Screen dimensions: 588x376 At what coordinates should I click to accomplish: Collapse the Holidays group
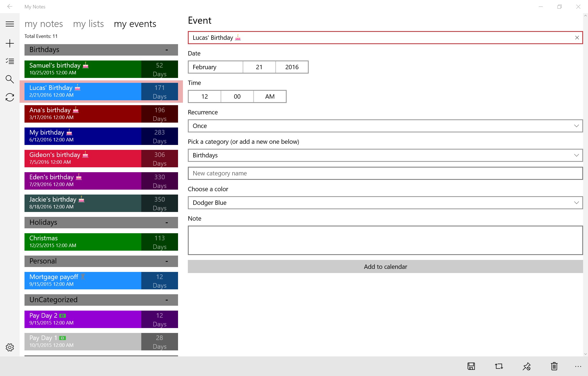[167, 223]
